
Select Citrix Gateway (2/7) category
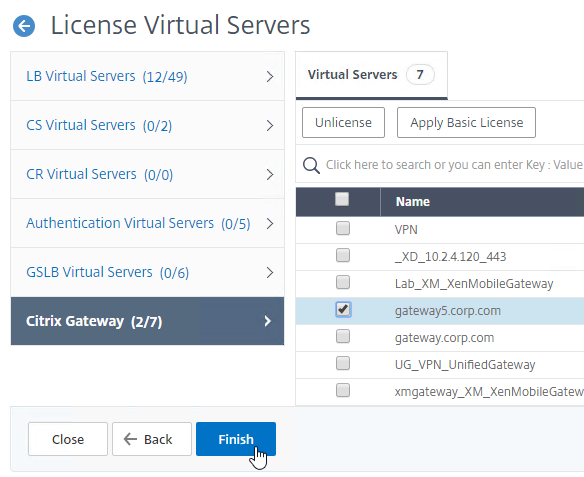[x=147, y=321]
